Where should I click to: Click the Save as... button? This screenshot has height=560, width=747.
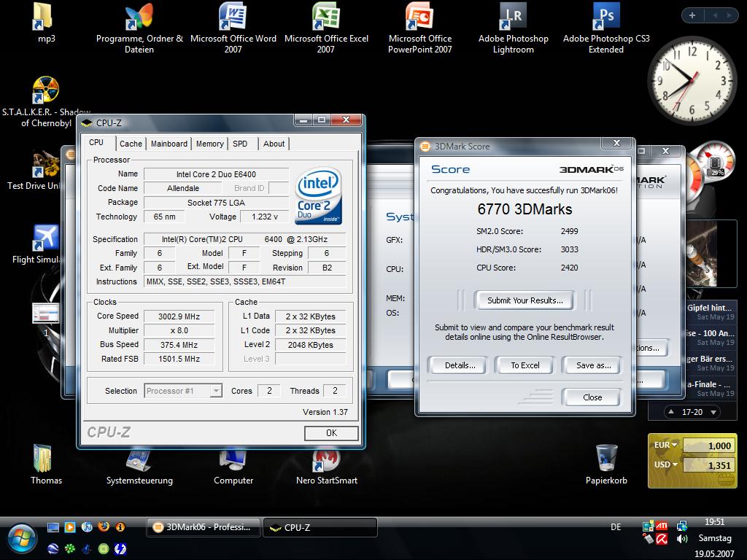tap(593, 365)
